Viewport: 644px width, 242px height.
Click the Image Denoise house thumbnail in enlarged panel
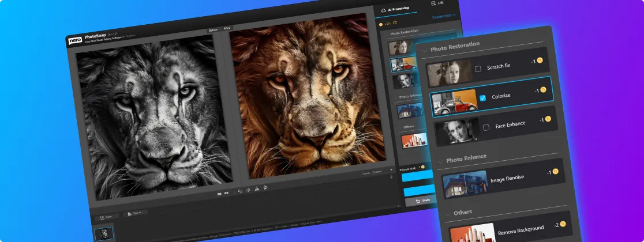point(466,184)
